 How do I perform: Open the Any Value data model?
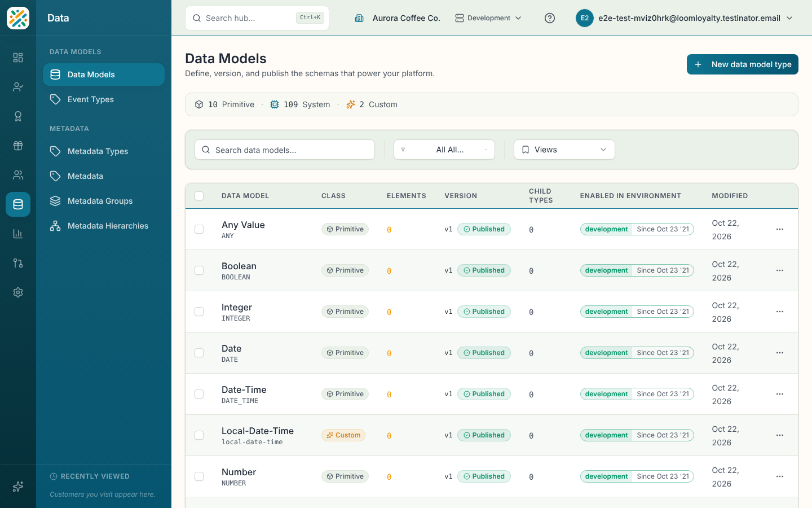tap(243, 225)
